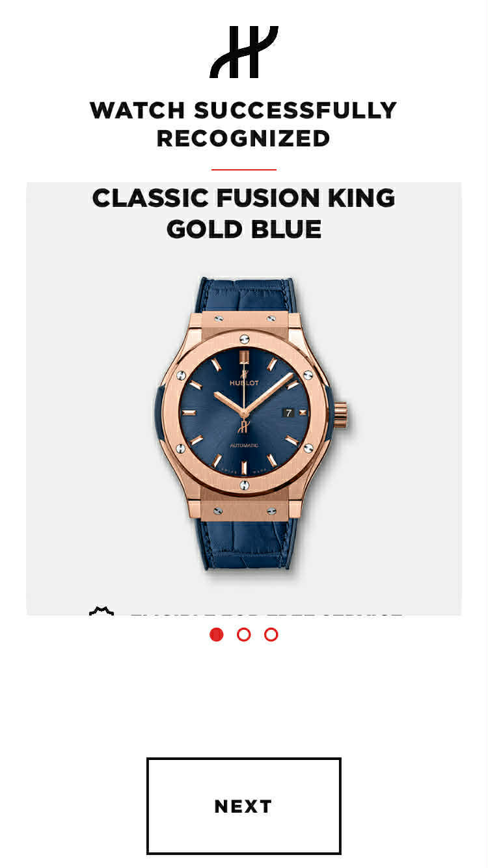Tap the cut-off eligible for free service text
Image resolution: width=488 pixels, height=868 pixels.
266,614
